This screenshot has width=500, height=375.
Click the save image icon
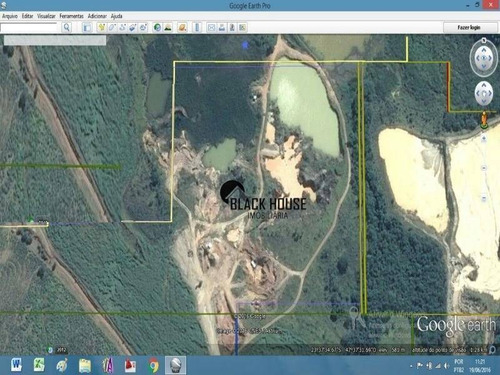[232, 27]
